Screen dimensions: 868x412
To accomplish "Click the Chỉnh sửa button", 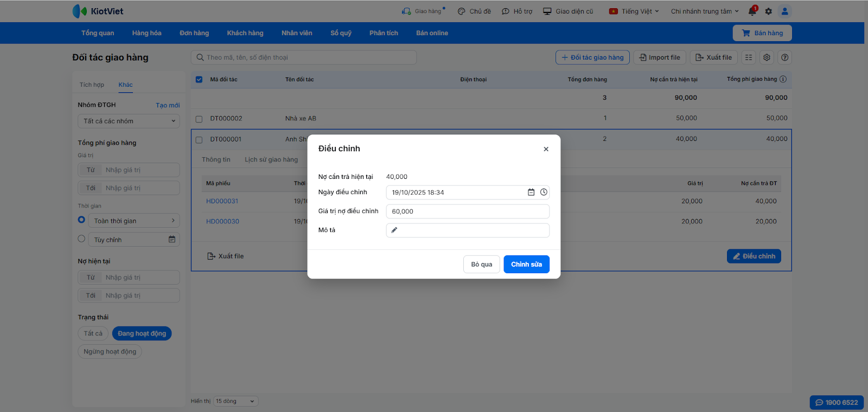I will click(526, 265).
